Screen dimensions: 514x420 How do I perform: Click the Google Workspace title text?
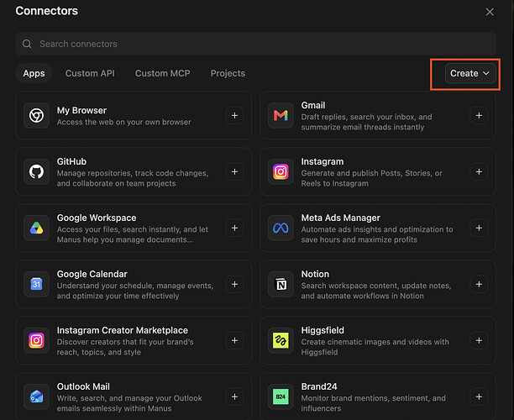click(97, 218)
